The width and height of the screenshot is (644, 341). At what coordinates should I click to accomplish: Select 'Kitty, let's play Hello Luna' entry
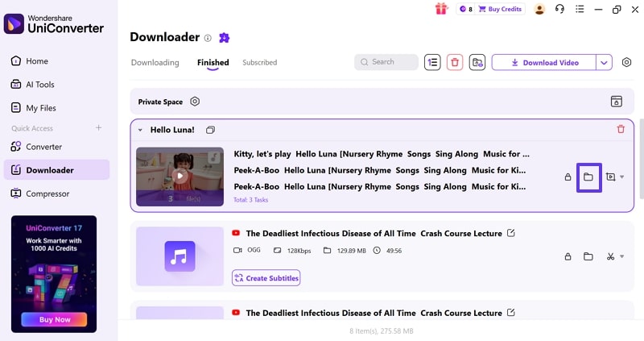coord(382,154)
